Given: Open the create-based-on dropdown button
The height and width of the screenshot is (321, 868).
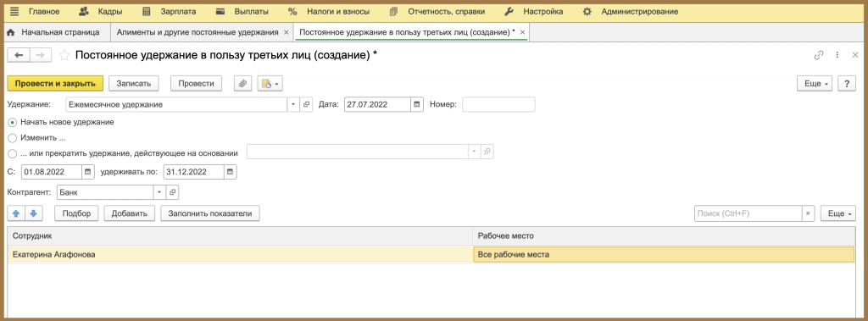Looking at the screenshot, I should [x=270, y=83].
